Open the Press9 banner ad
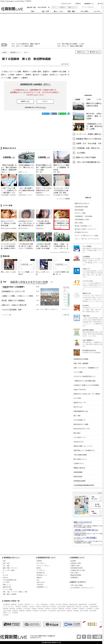This screenshot has width=104, height=644. 52,624
